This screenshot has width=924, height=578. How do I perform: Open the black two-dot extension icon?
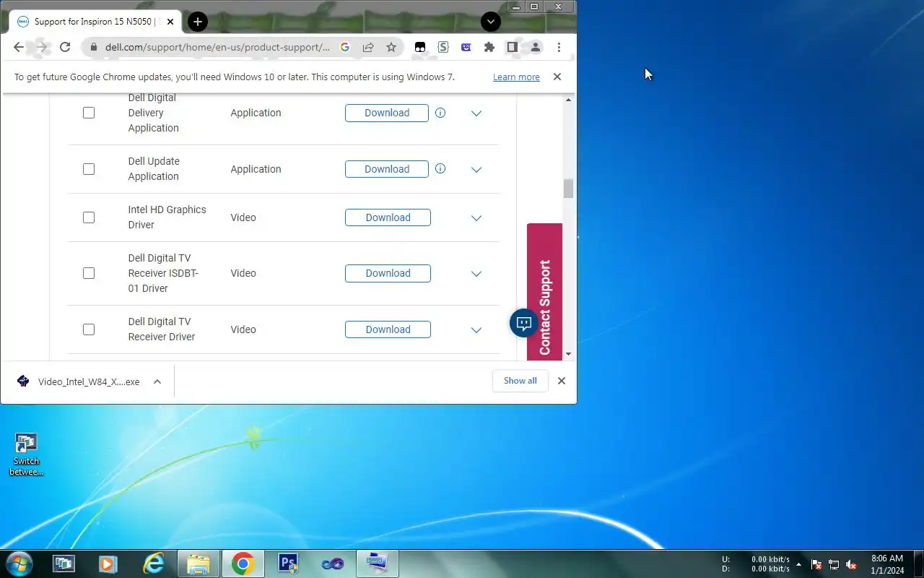click(420, 47)
